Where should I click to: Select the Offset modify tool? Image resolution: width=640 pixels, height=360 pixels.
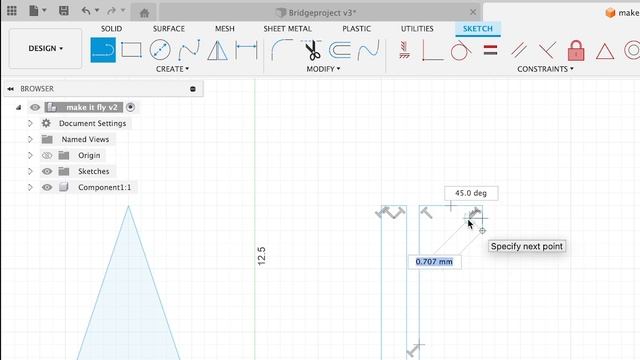coord(340,50)
